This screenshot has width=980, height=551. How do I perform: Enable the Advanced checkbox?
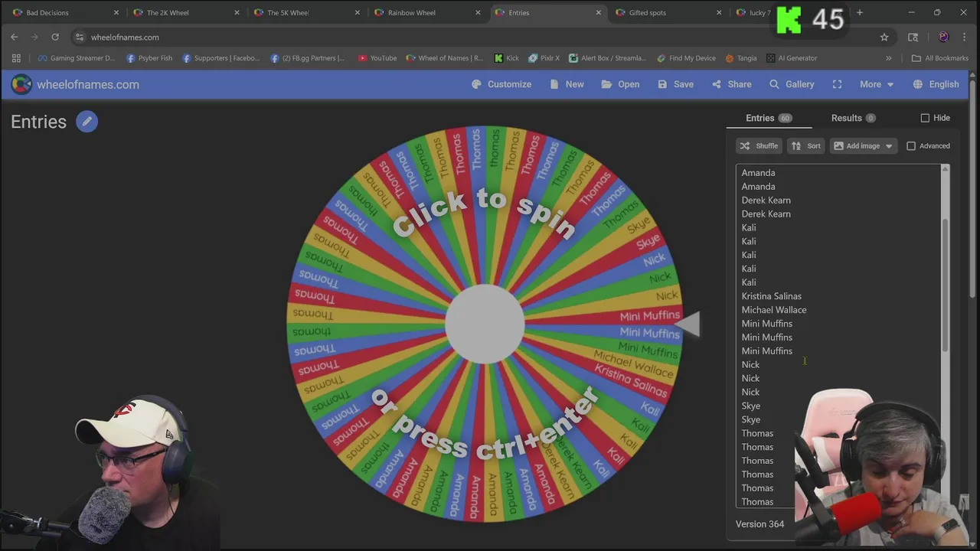(911, 145)
